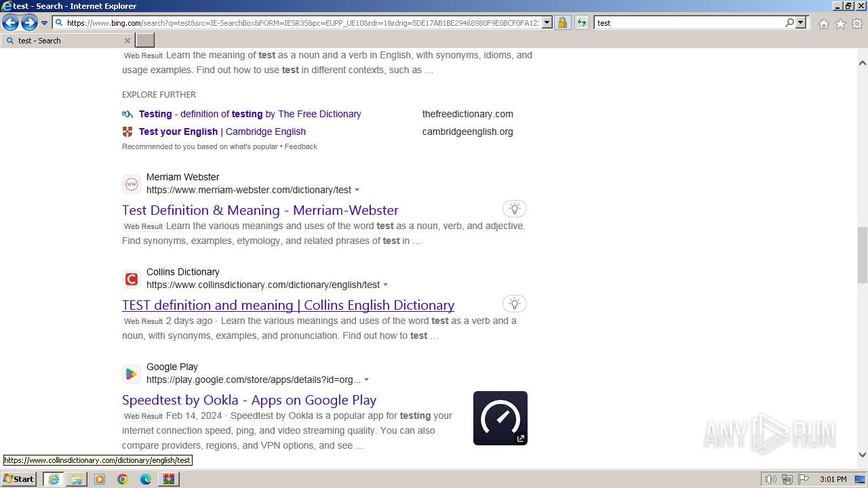Click the Feedback link under Explore Further

pyautogui.click(x=301, y=146)
